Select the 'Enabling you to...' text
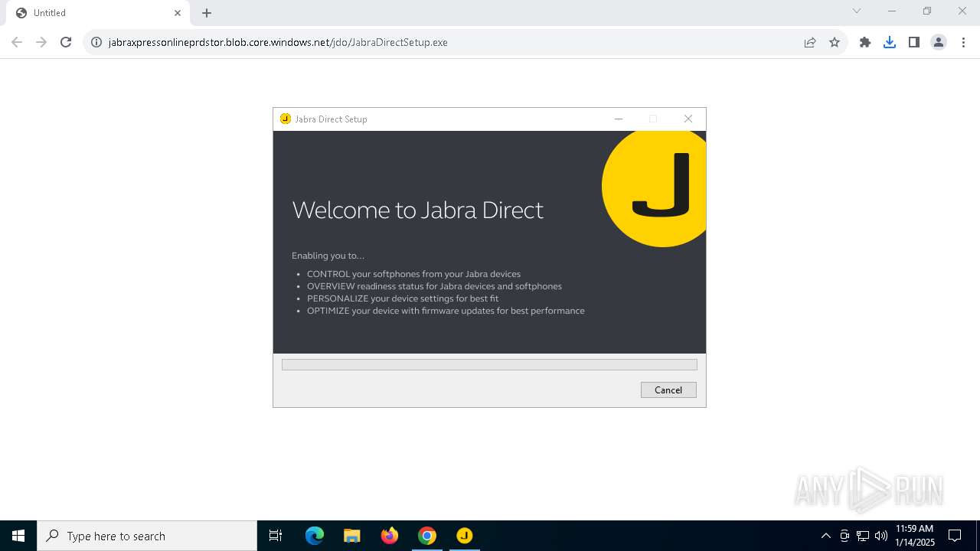 [x=328, y=256]
